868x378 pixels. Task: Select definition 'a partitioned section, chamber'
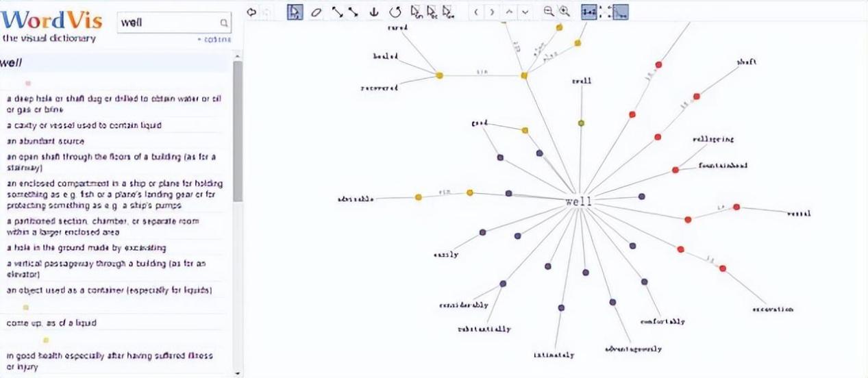coord(103,227)
